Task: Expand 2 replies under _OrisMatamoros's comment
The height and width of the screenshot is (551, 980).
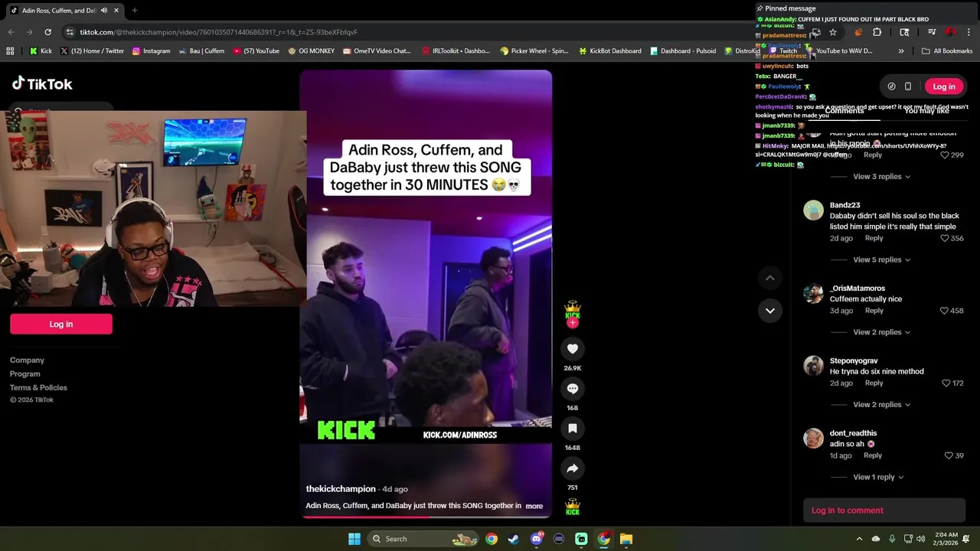Action: (881, 332)
